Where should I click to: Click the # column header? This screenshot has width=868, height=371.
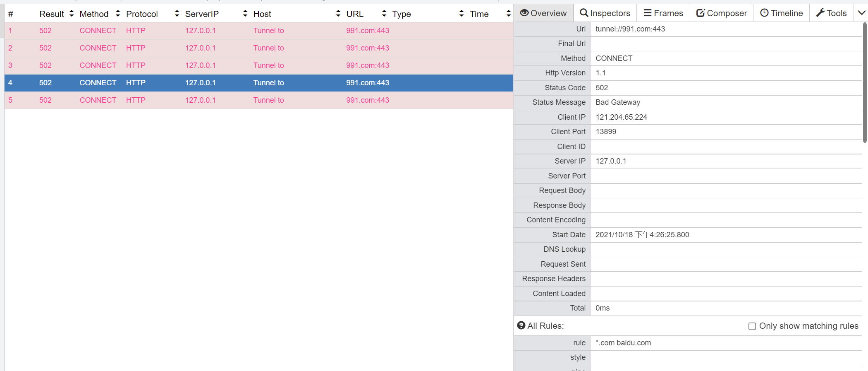(x=11, y=14)
